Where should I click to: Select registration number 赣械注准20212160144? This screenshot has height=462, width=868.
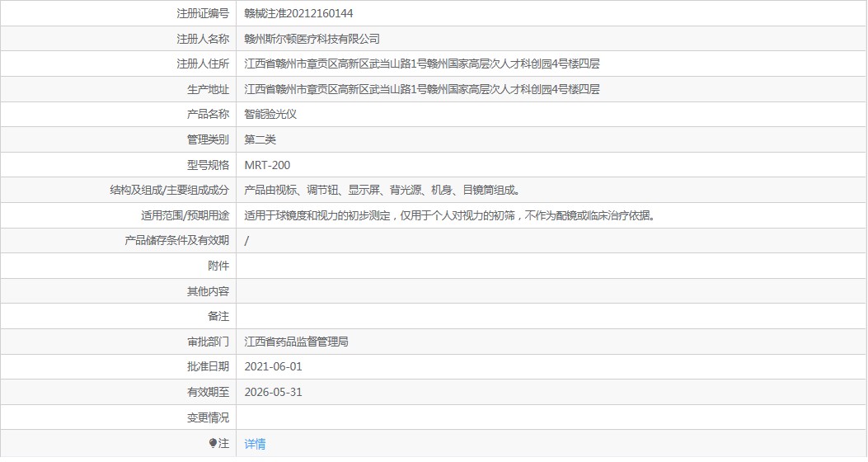pyautogui.click(x=298, y=13)
